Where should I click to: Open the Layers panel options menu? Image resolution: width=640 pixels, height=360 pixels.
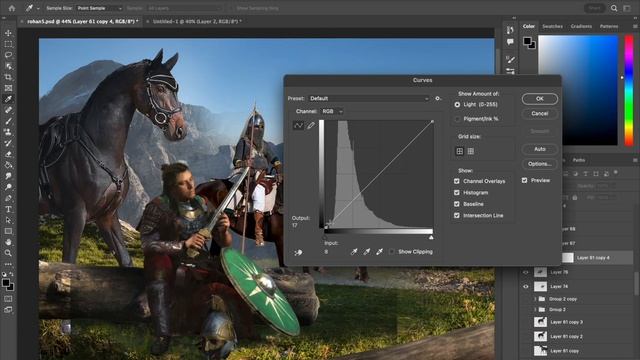click(x=635, y=160)
